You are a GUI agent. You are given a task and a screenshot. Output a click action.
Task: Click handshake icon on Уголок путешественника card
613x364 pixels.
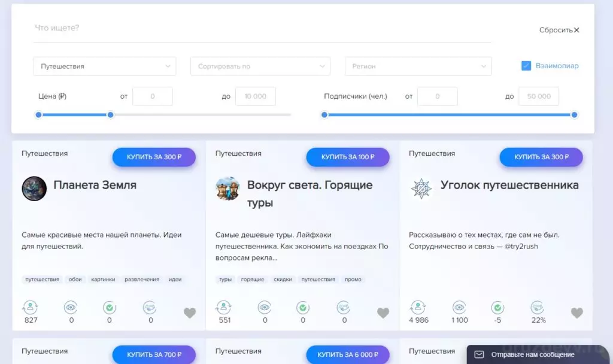pos(538,308)
